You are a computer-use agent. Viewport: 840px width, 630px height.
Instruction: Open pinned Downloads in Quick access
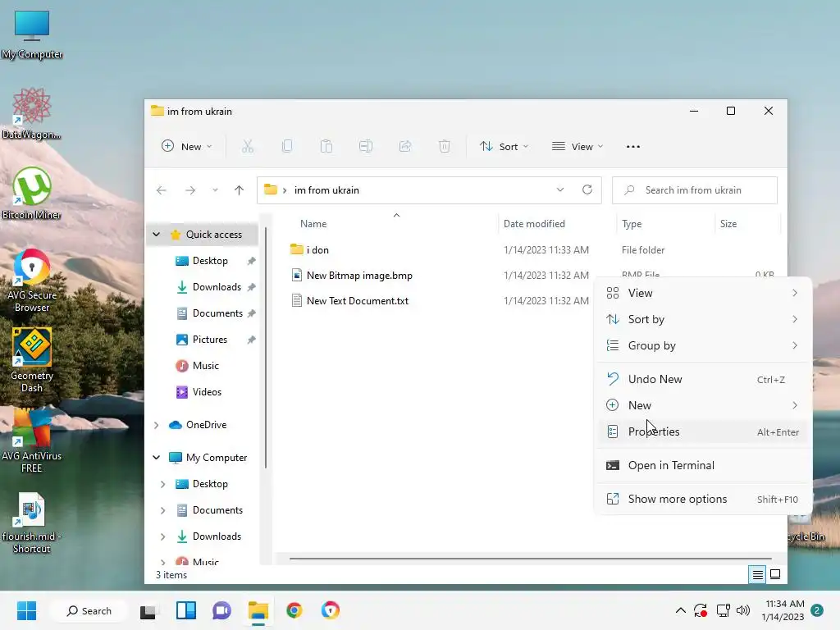217,287
